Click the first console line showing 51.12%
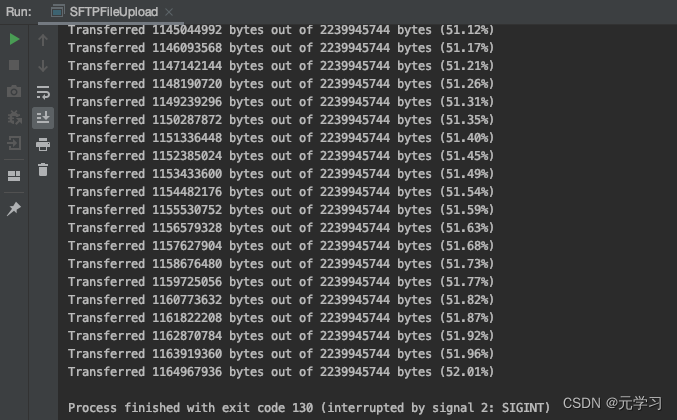The height and width of the screenshot is (420, 677). point(281,30)
